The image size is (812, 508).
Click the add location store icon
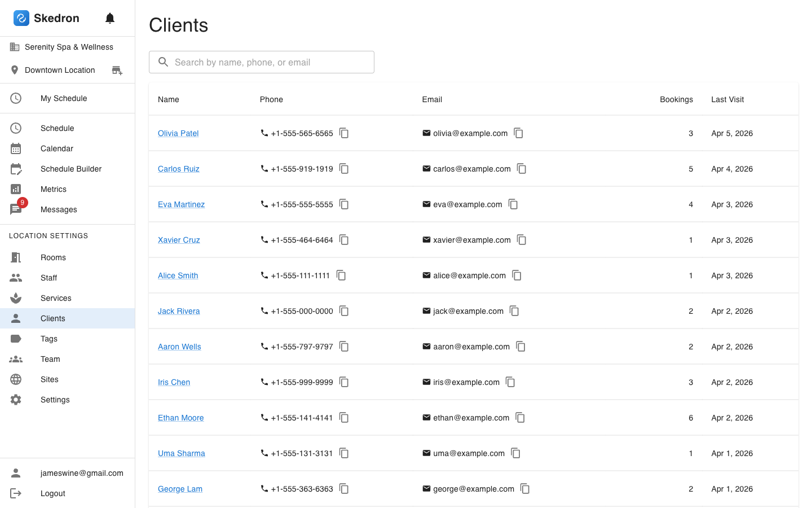coord(117,70)
